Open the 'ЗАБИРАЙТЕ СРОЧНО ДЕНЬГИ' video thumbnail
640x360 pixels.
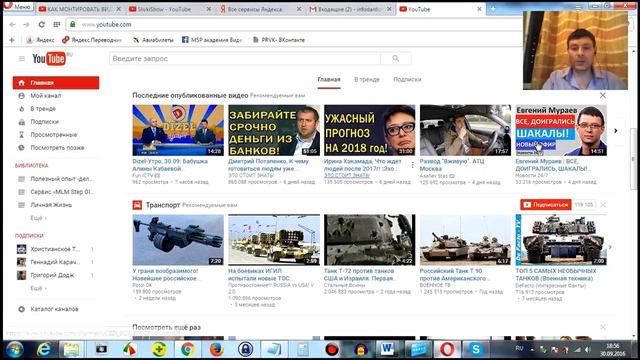pyautogui.click(x=274, y=130)
